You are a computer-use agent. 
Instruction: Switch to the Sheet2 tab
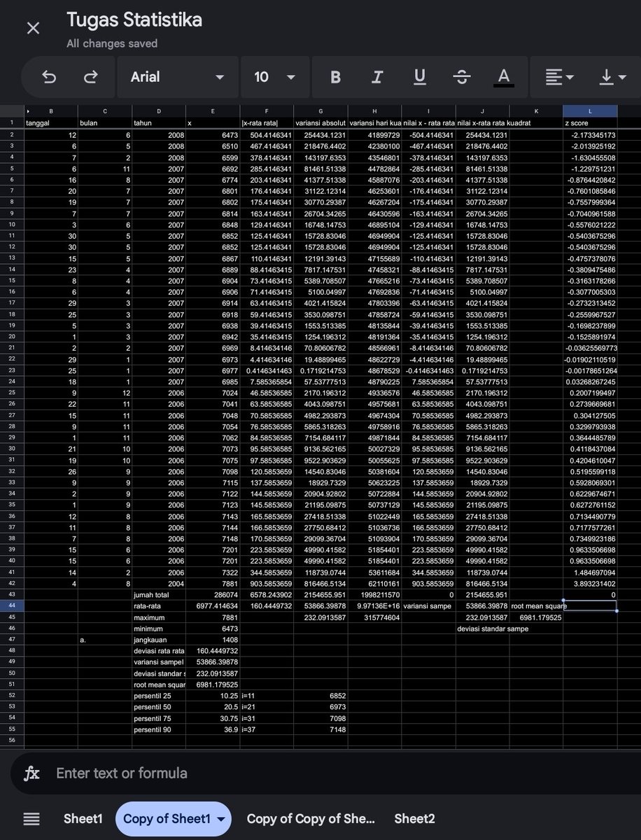click(414, 818)
